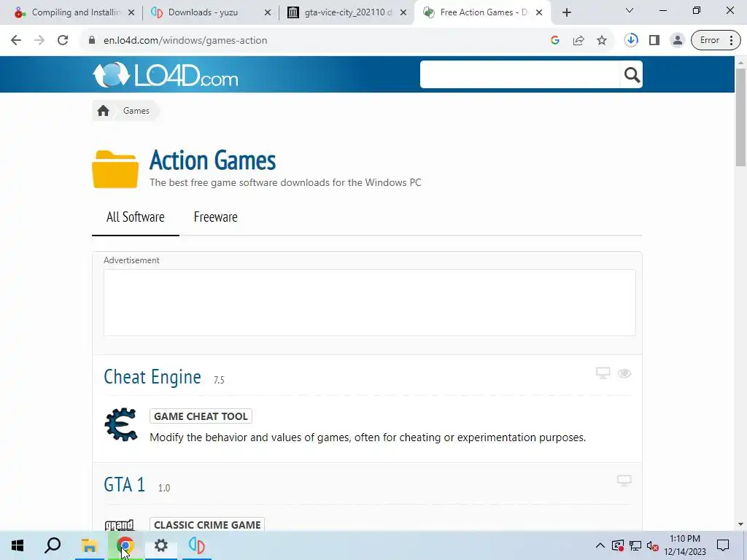The height and width of the screenshot is (560, 747).
Task: Open the Cheat Engine title link
Action: coord(152,377)
